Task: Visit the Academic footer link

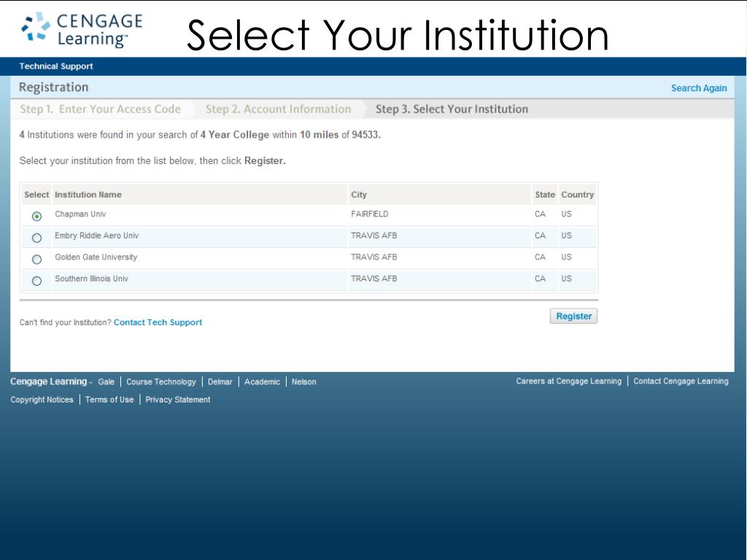Action: coord(262,382)
